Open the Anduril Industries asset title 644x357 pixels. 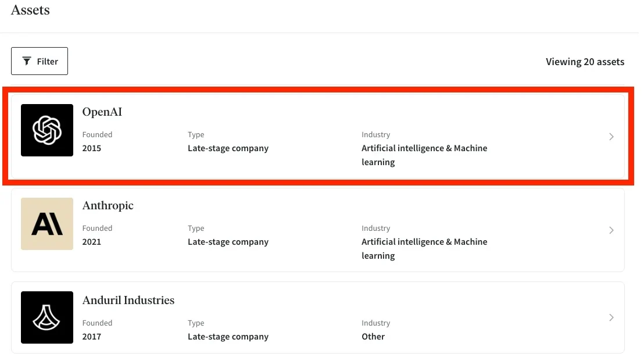coord(128,301)
